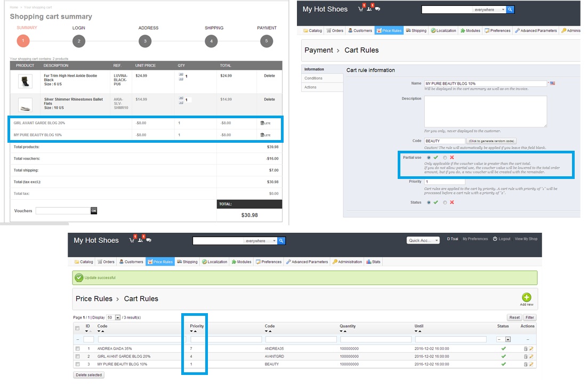Click the Logout power icon
Screen dimensions: 588x384
pos(495,239)
